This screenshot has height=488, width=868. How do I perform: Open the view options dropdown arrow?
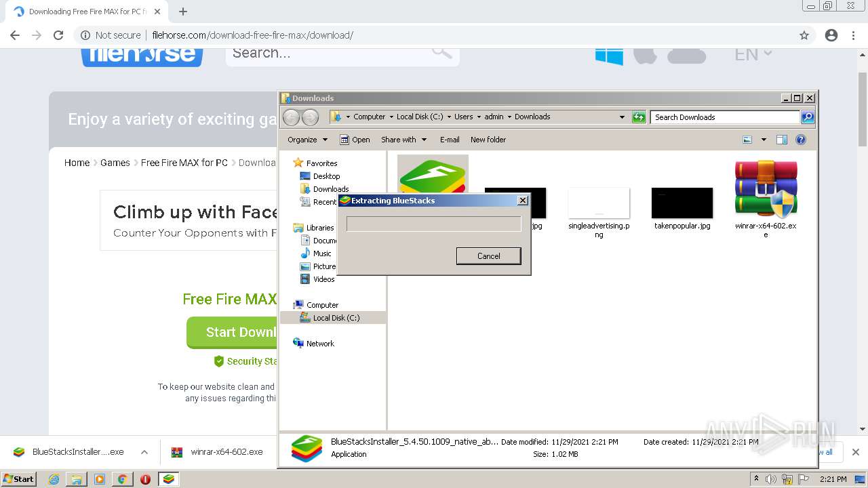tap(764, 140)
